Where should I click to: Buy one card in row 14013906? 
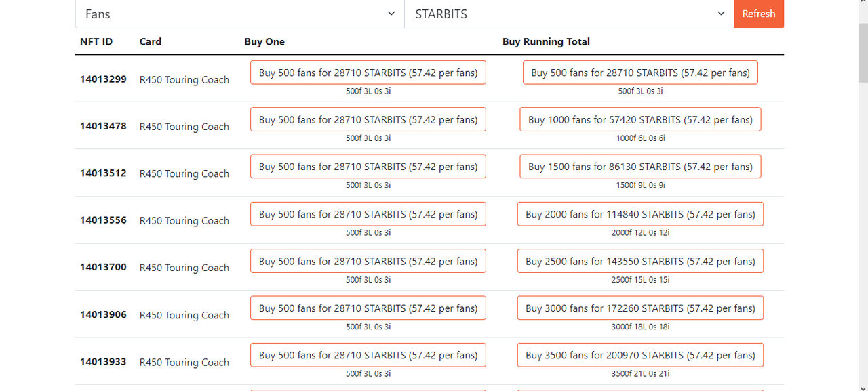(368, 308)
